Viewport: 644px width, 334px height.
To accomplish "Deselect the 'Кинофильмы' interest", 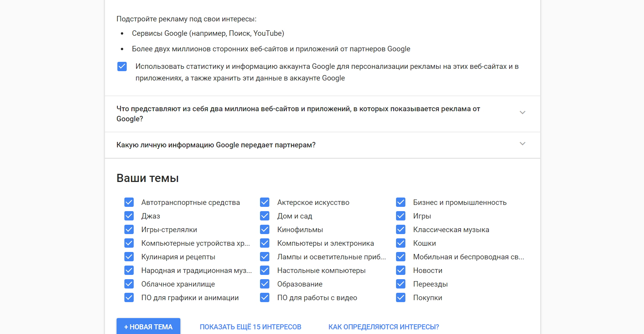I will click(265, 229).
